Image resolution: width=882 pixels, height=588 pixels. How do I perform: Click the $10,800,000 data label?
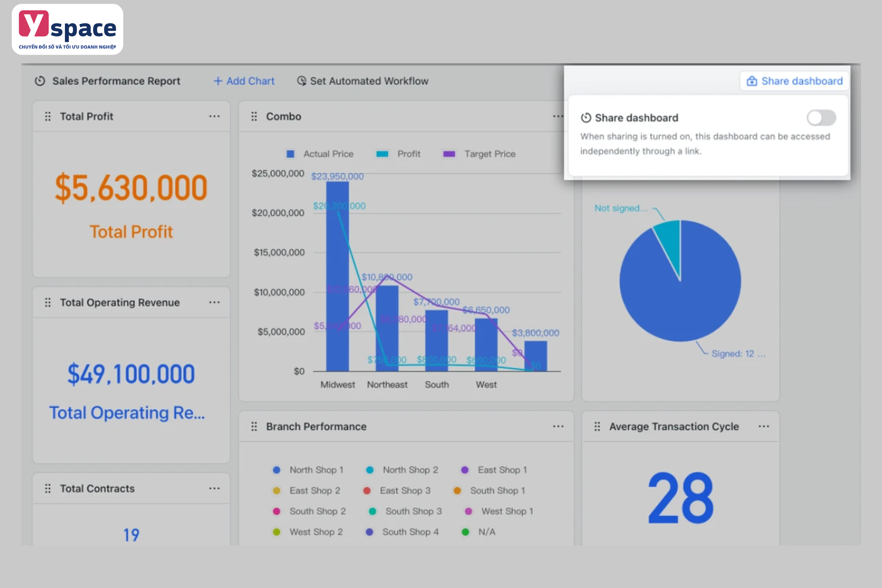[x=387, y=277]
